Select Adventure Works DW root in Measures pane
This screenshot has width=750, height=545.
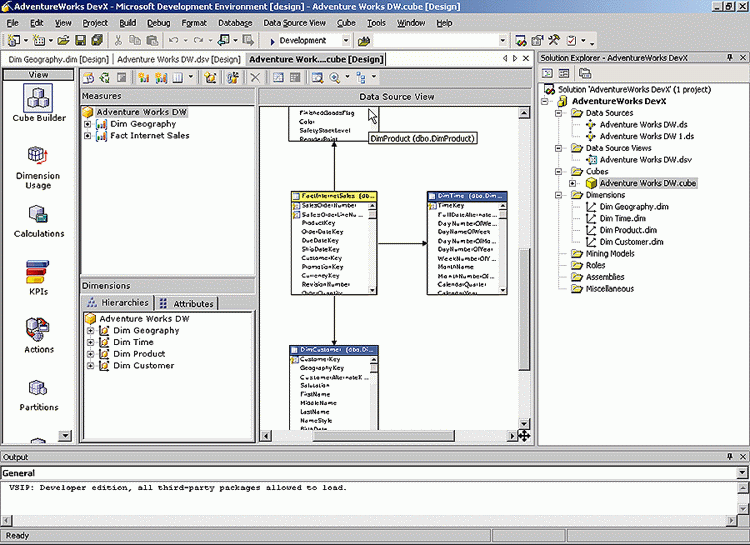point(141,112)
